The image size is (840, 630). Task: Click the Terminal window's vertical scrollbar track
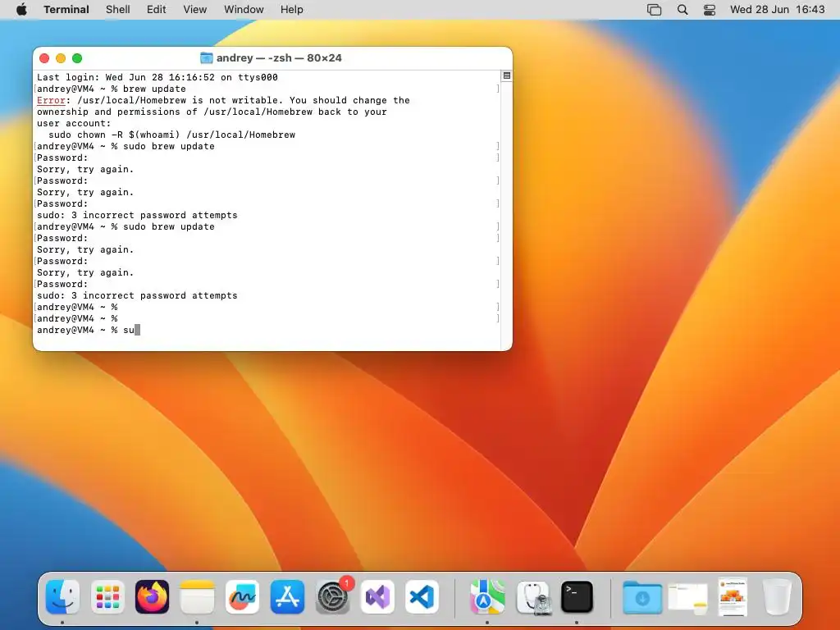pos(507,214)
